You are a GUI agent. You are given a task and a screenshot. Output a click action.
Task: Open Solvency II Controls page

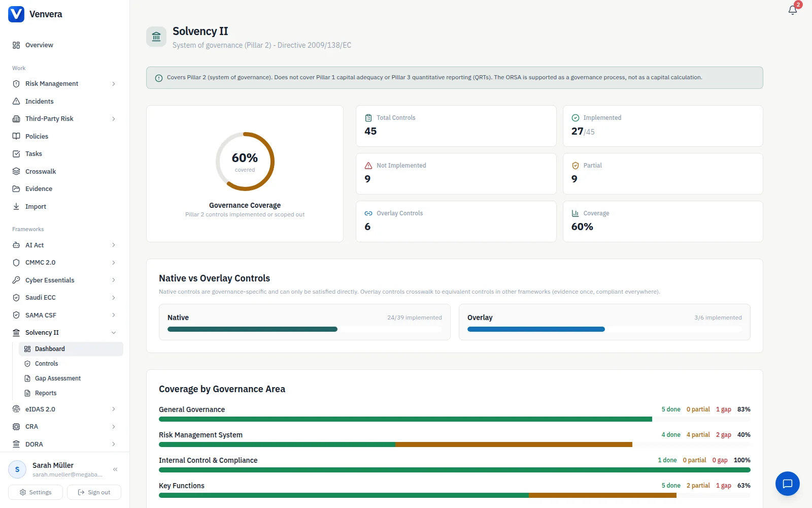(71, 364)
